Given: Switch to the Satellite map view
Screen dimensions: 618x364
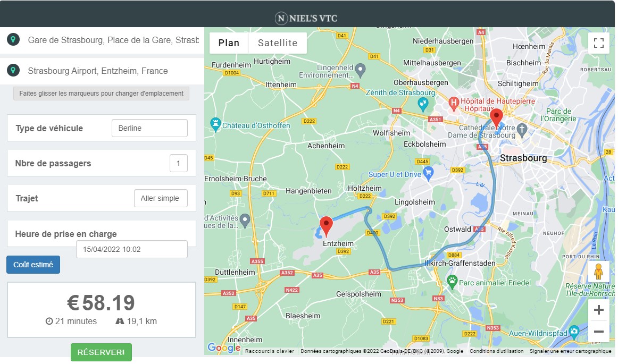Looking at the screenshot, I should click(x=278, y=43).
